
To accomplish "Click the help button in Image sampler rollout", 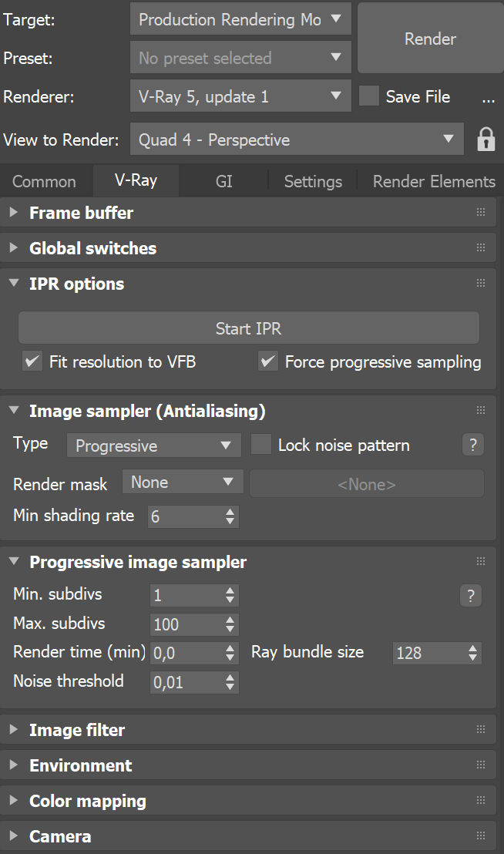I will click(x=472, y=445).
